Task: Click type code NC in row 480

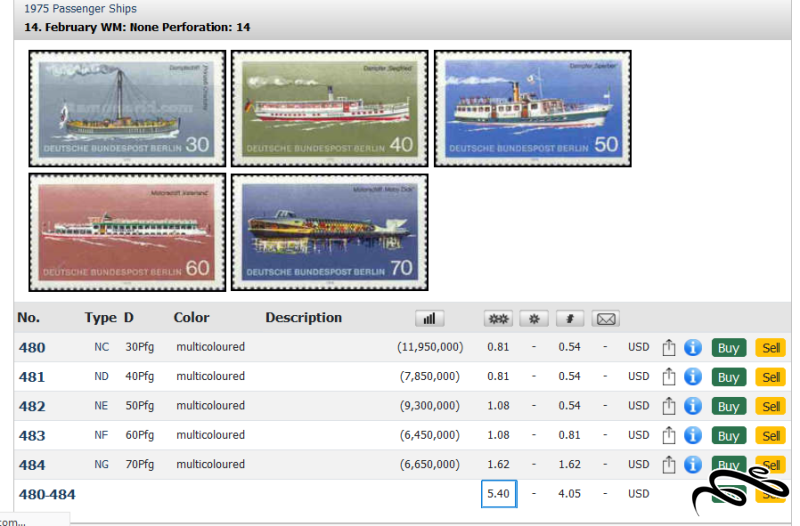Action: [102, 347]
